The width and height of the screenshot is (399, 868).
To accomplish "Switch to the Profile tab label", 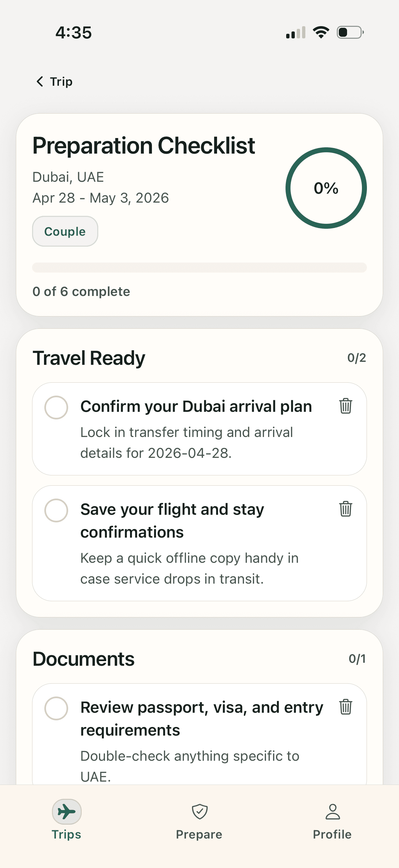I will (x=332, y=834).
